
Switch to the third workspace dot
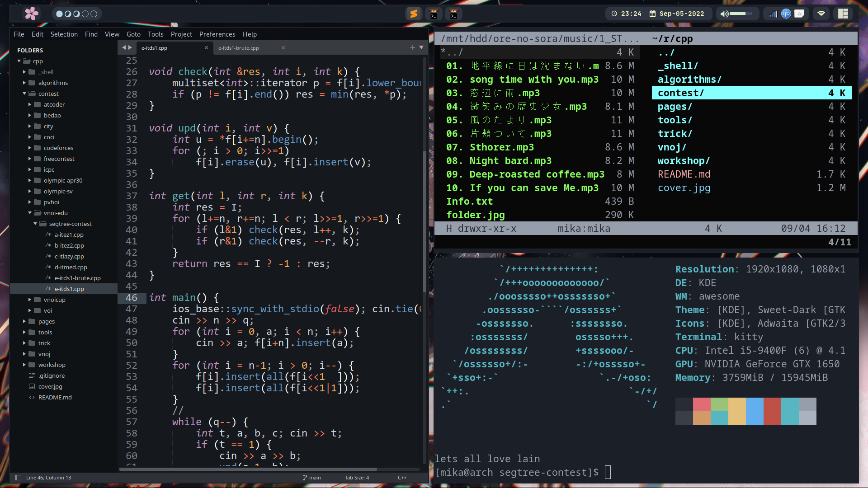coord(76,14)
